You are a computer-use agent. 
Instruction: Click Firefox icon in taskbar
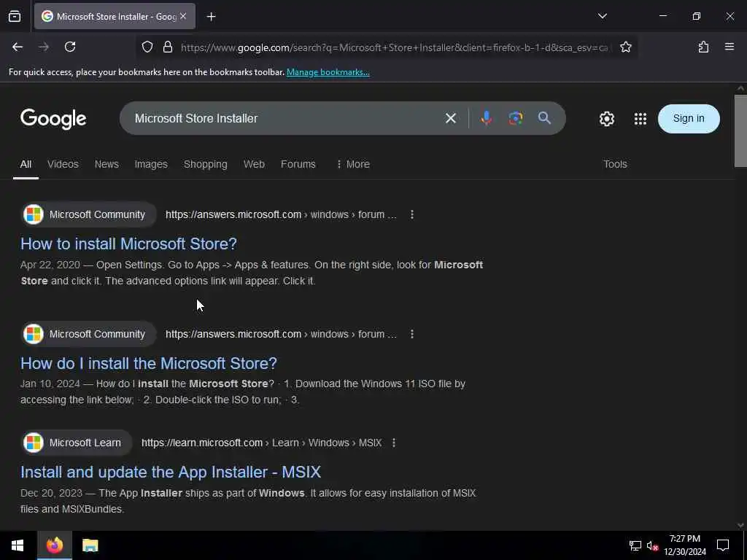[54, 545]
